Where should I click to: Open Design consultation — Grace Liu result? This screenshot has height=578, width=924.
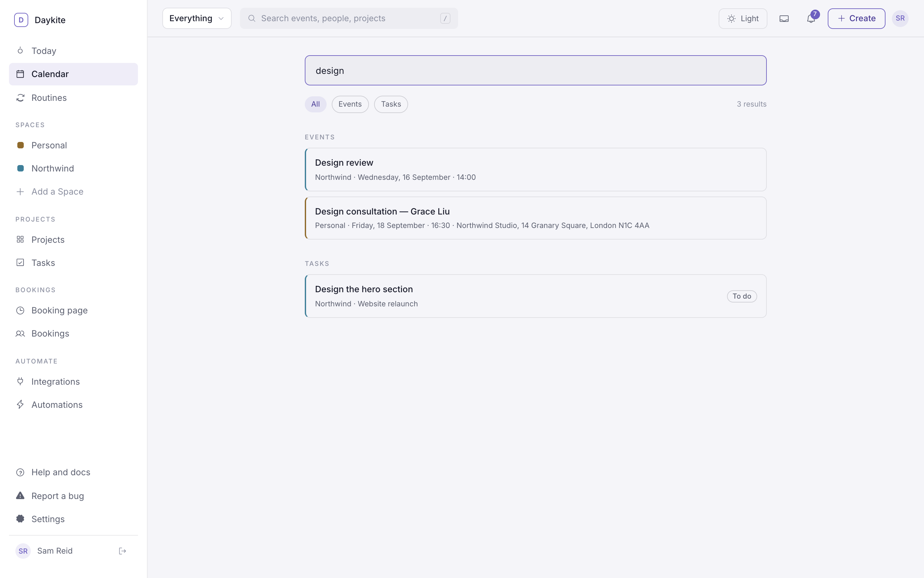pyautogui.click(x=535, y=218)
